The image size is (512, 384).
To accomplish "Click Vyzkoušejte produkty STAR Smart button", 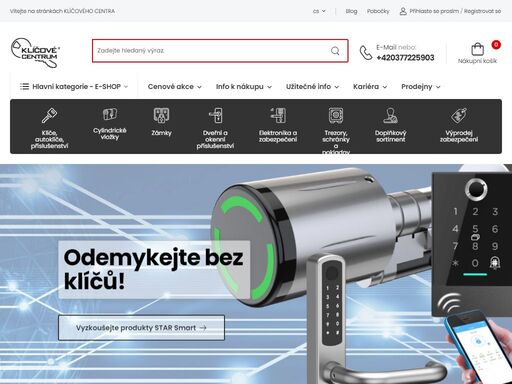I will [141, 328].
